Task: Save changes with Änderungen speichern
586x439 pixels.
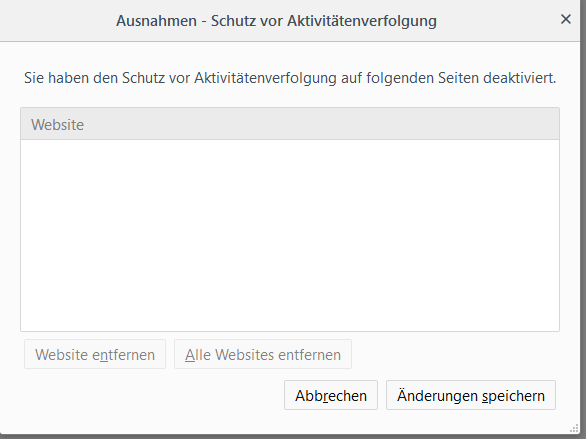Action: [471, 395]
